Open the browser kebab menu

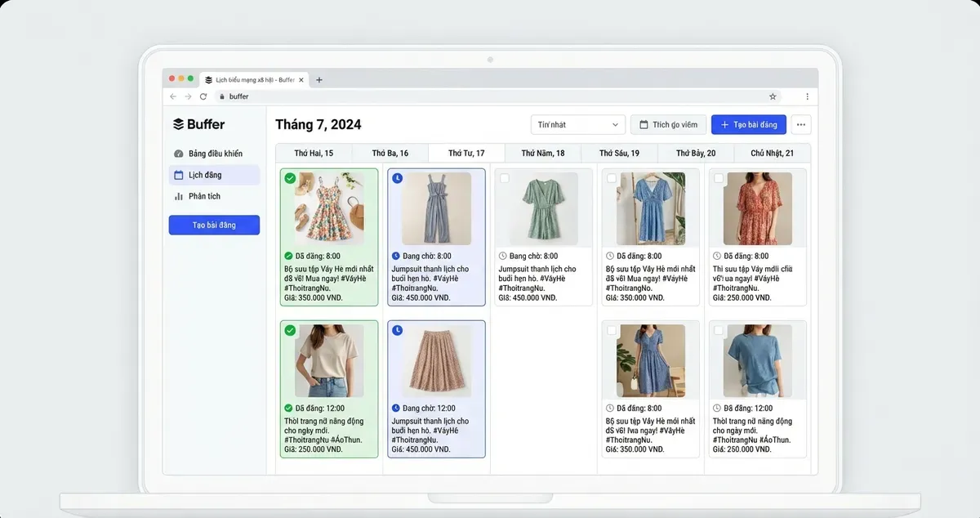[807, 96]
